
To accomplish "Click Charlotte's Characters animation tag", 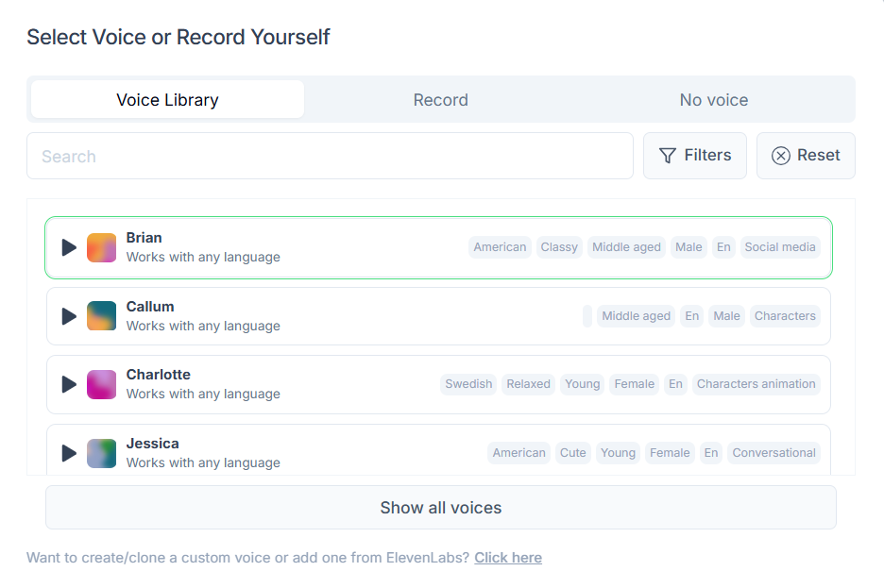I will click(x=756, y=384).
